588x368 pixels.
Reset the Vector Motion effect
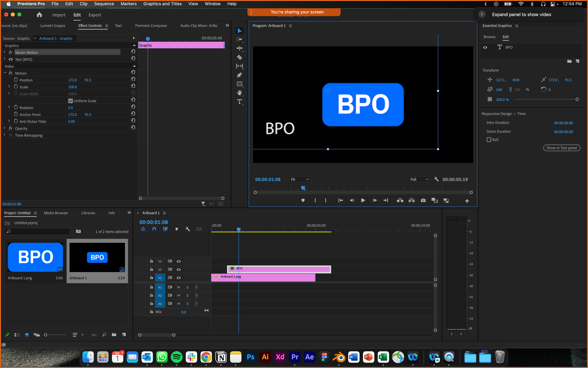click(x=133, y=51)
